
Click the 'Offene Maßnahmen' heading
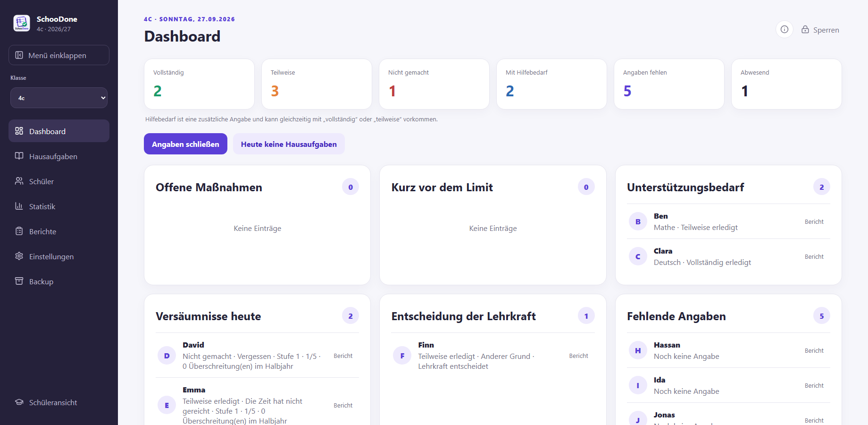click(209, 187)
